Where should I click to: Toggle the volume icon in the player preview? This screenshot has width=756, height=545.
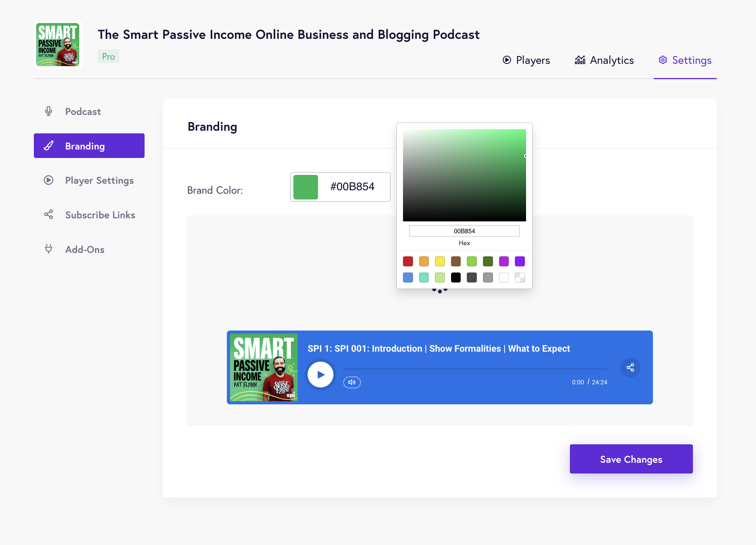(x=352, y=382)
